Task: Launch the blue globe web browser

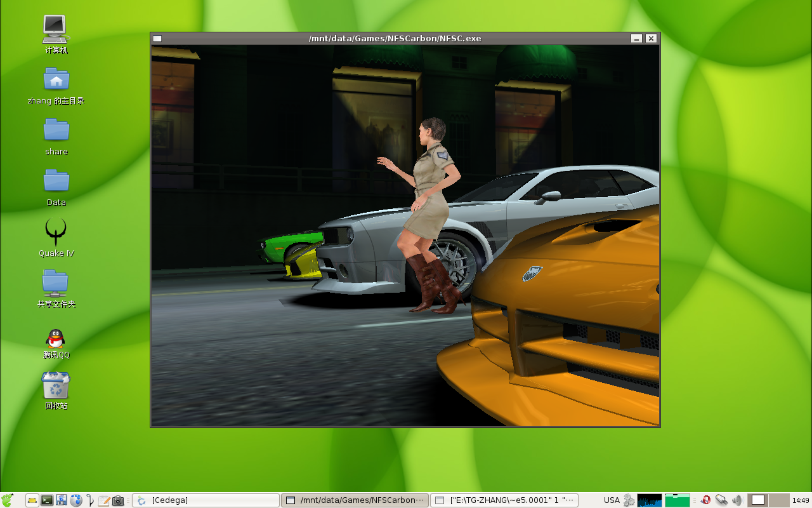Action: point(76,500)
